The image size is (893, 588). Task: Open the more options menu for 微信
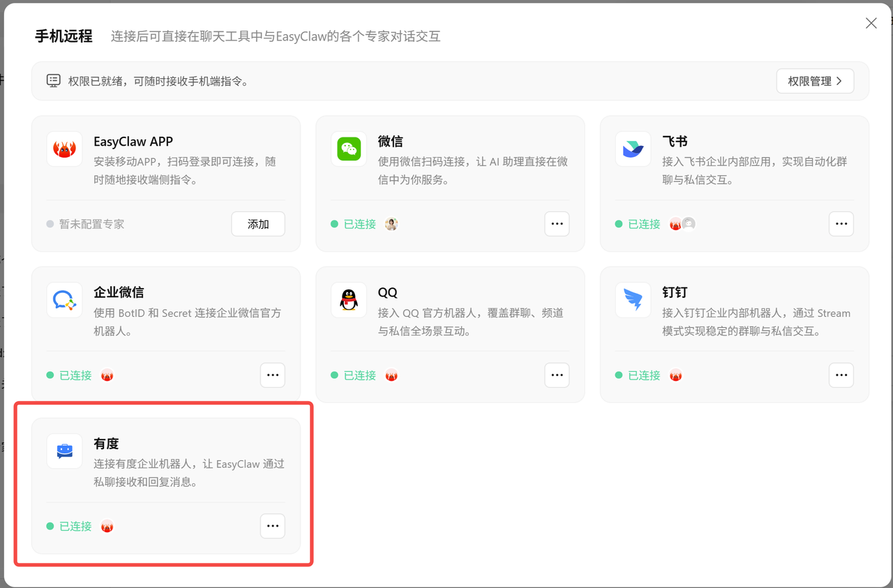pos(557,224)
